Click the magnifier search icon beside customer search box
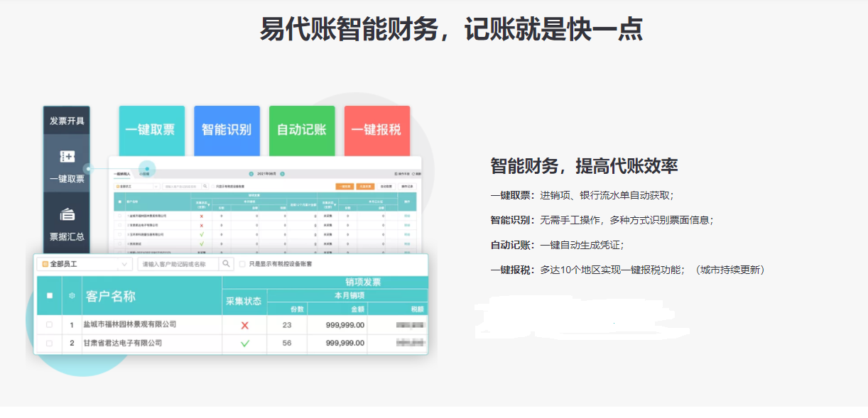 226,263
